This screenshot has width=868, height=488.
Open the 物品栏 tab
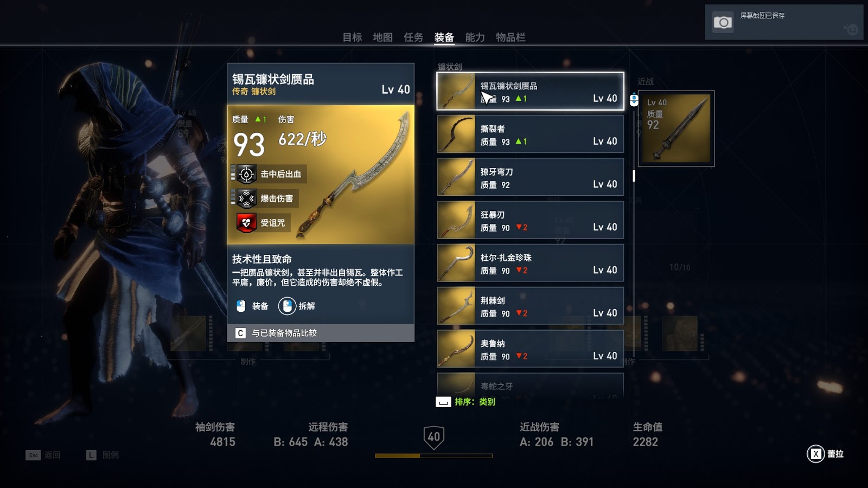510,37
